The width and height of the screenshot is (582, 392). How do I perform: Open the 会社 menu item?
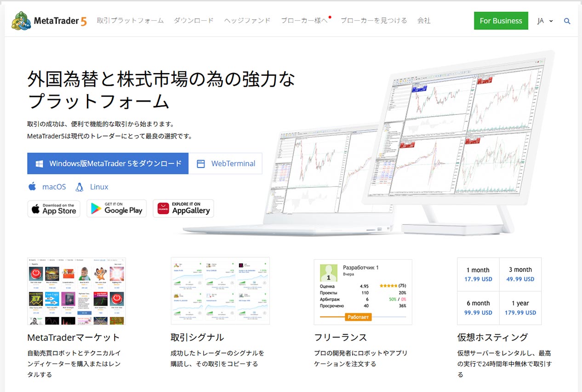[424, 21]
